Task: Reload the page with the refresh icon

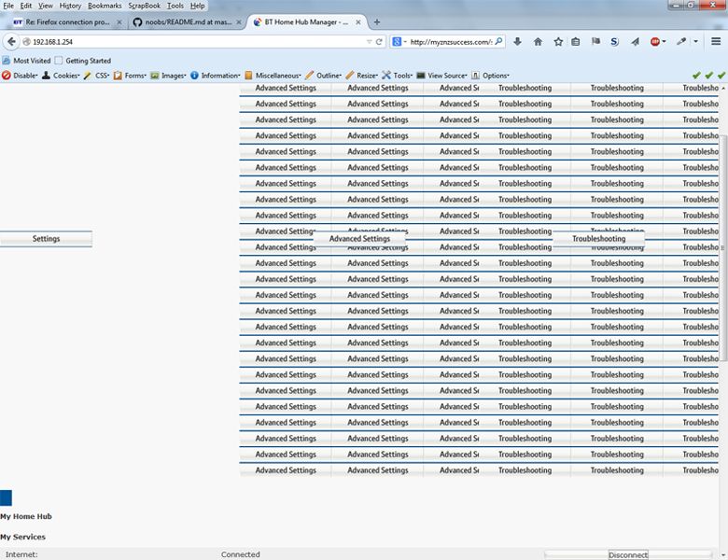Action: pyautogui.click(x=379, y=41)
